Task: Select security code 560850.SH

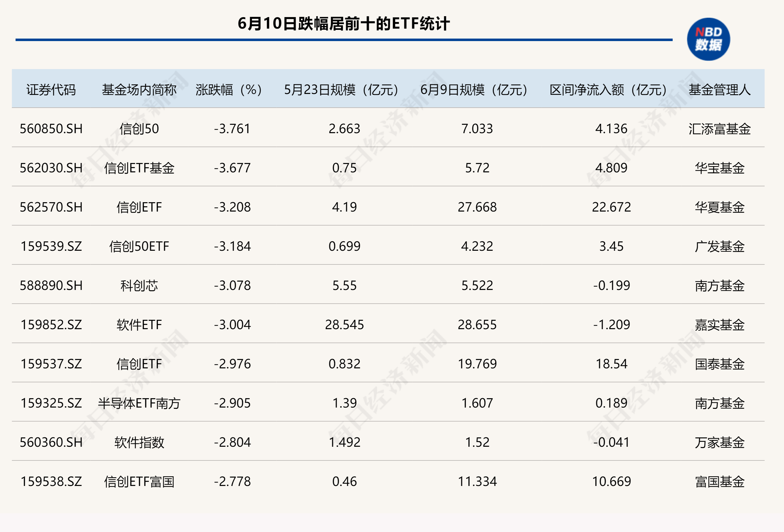Action: point(51,129)
